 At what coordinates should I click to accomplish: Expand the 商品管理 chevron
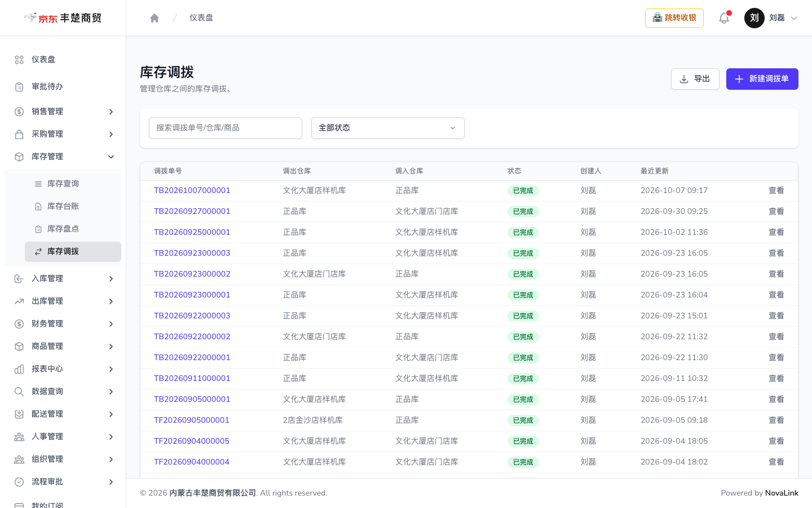111,347
